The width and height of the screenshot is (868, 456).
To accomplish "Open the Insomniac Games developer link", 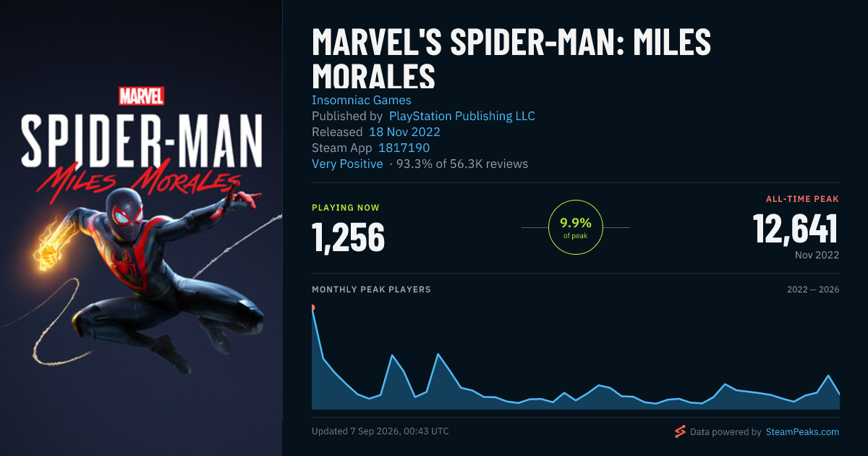I will 362,100.
